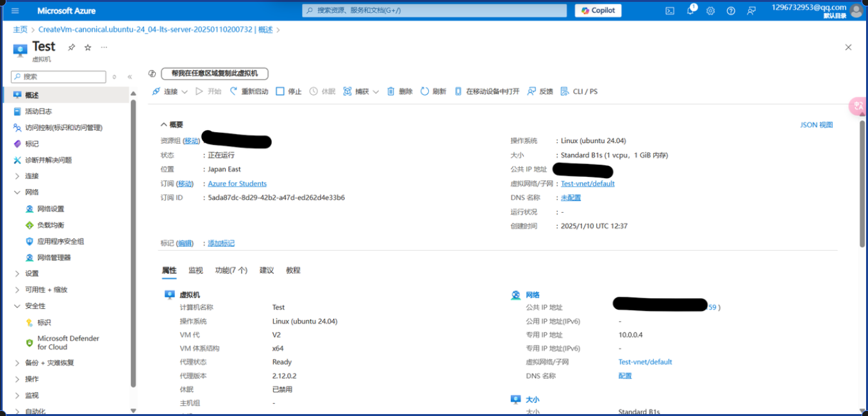The height and width of the screenshot is (416, 868).
Task: Switch to Tutorials (教程) tab
Action: [x=293, y=270]
